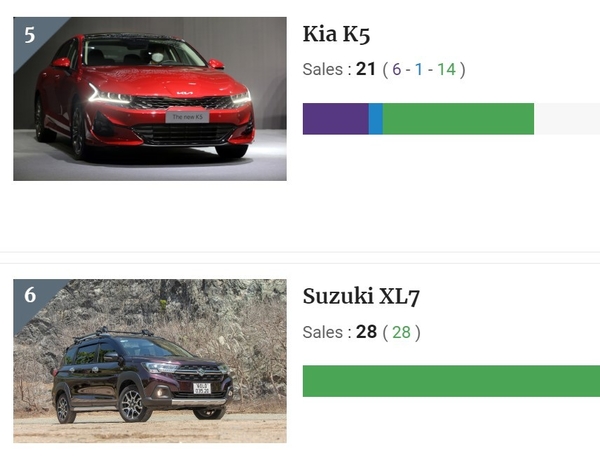Viewport: 600px width, 467px height.
Task: Click the empty grey part of K5 bar
Action: (567, 119)
